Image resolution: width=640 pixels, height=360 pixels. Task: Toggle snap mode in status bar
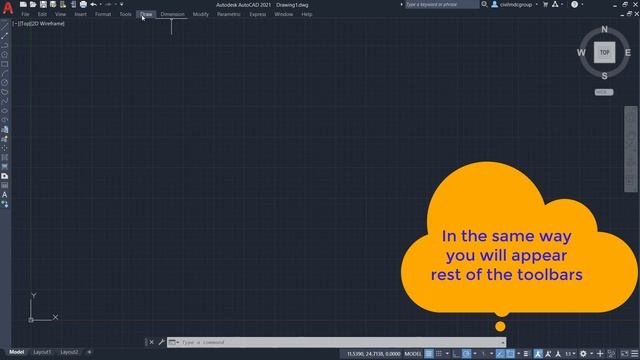439,353
